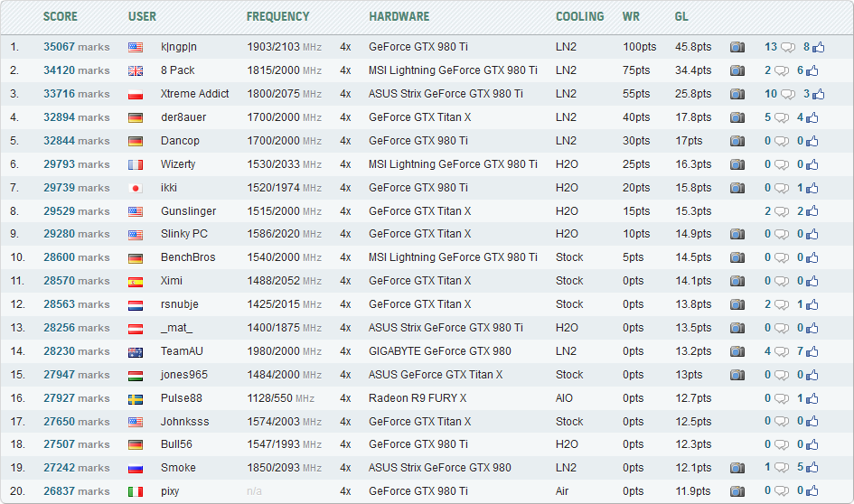Image resolution: width=854 pixels, height=504 pixels.
Task: Click camera icon in TeamAU row
Action: 737,351
